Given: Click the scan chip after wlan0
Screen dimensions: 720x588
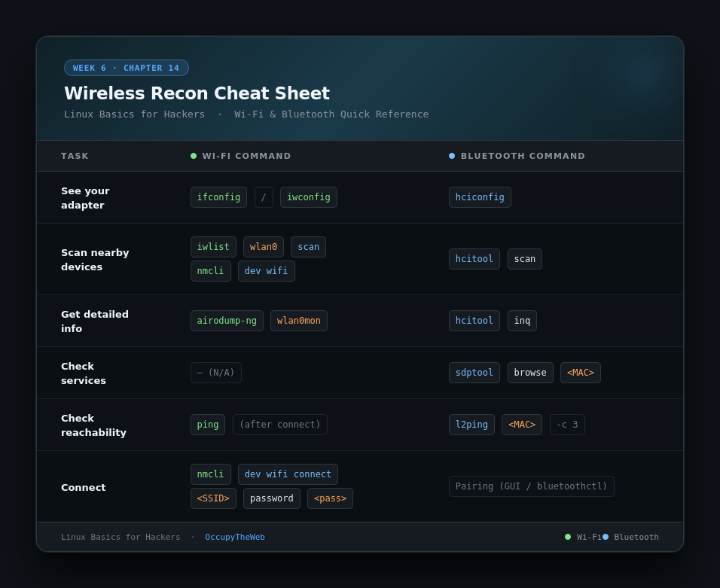Looking at the screenshot, I should (x=308, y=247).
